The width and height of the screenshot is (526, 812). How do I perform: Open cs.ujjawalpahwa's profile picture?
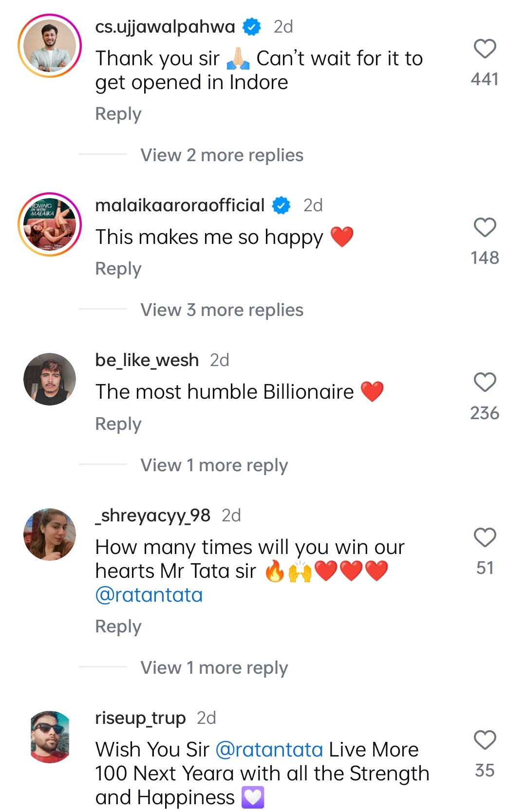coord(50,46)
